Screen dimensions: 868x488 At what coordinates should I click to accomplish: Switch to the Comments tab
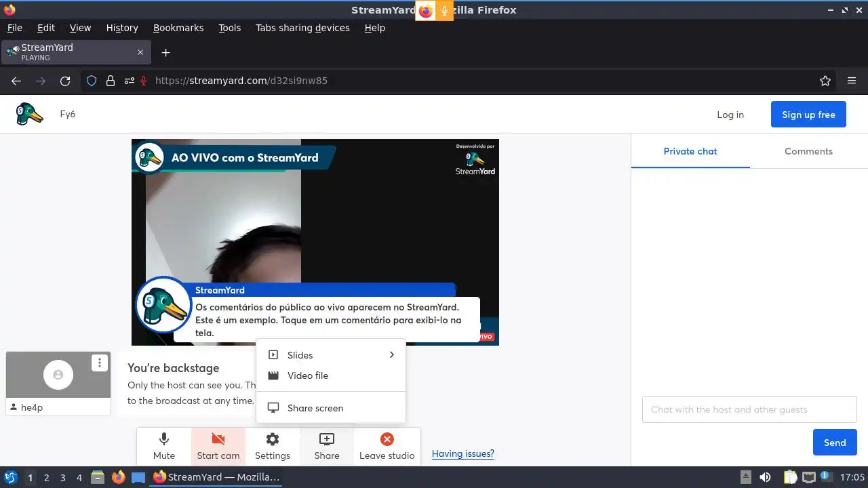pos(808,151)
